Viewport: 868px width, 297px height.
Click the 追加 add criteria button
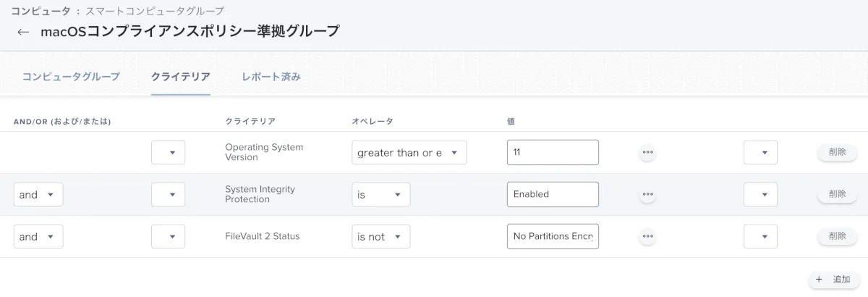tap(833, 279)
